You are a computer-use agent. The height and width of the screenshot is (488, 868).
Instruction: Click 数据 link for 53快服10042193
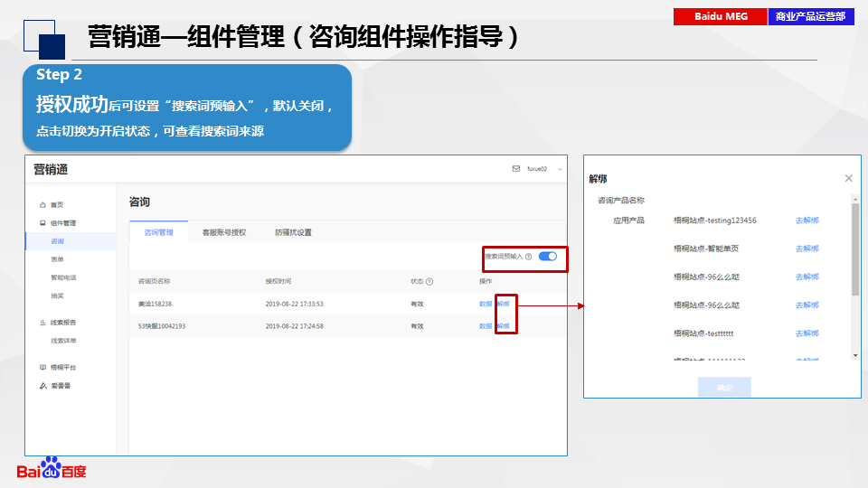(x=486, y=326)
